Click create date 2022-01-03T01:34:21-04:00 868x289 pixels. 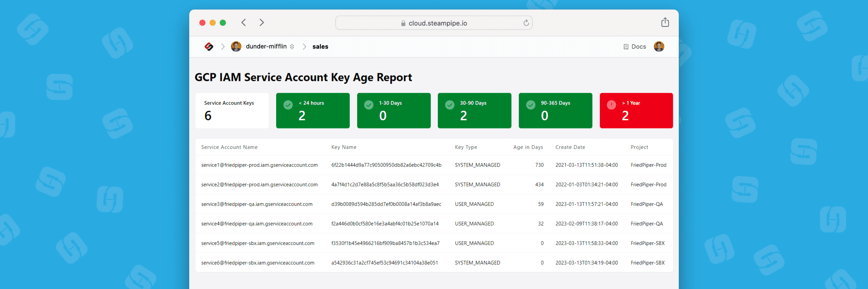586,184
